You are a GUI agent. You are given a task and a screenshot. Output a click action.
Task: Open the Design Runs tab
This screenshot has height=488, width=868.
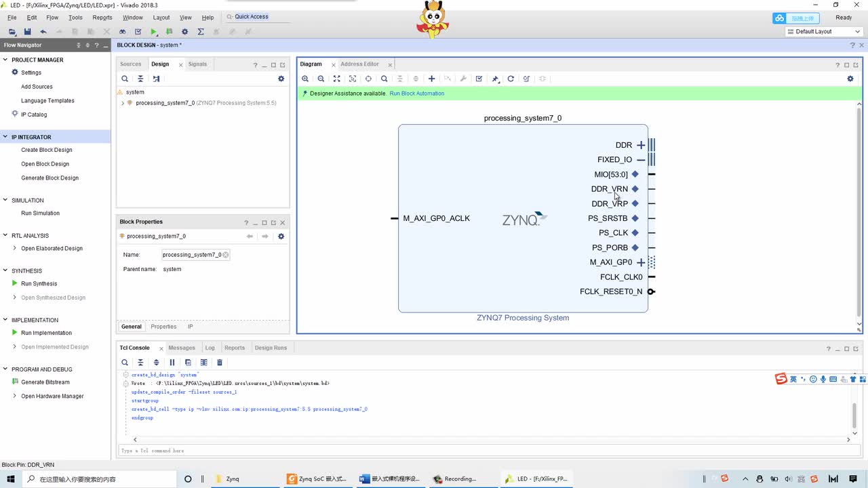(271, 348)
